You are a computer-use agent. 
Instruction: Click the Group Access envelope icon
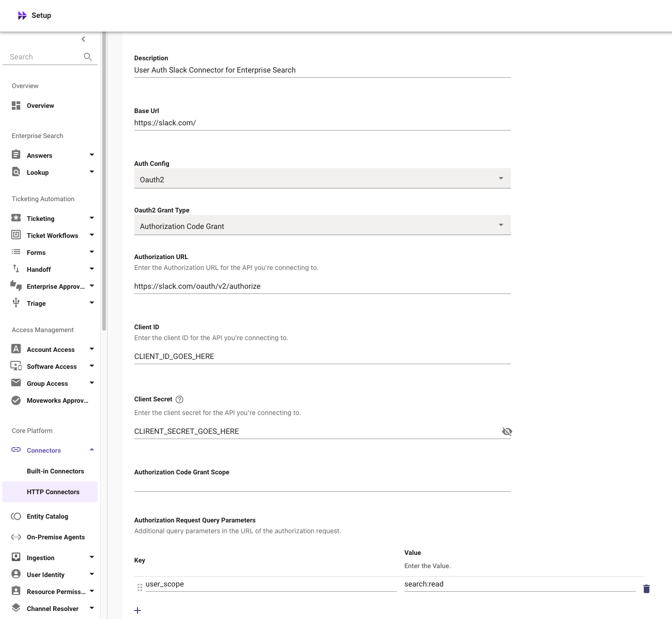coord(16,383)
